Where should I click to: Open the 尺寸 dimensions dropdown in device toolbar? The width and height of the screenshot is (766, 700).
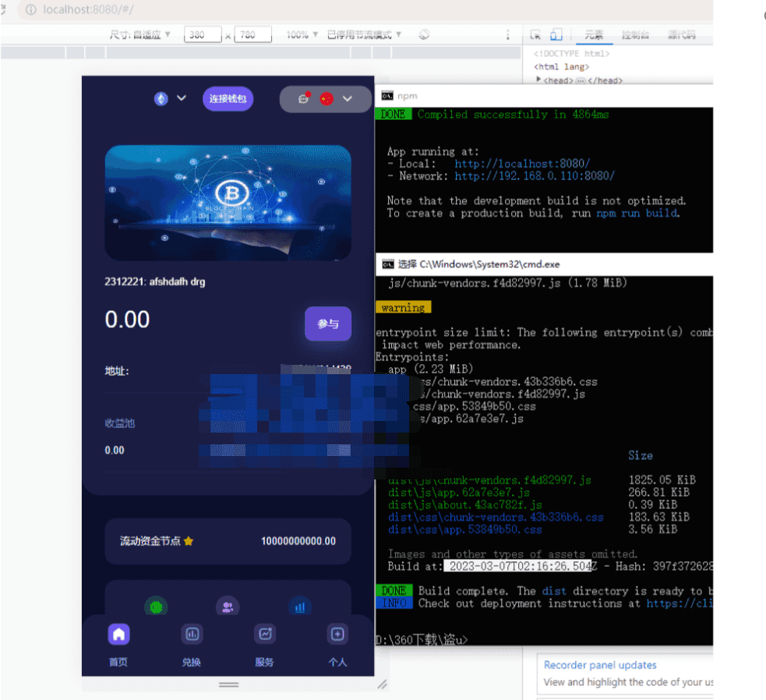[x=140, y=34]
